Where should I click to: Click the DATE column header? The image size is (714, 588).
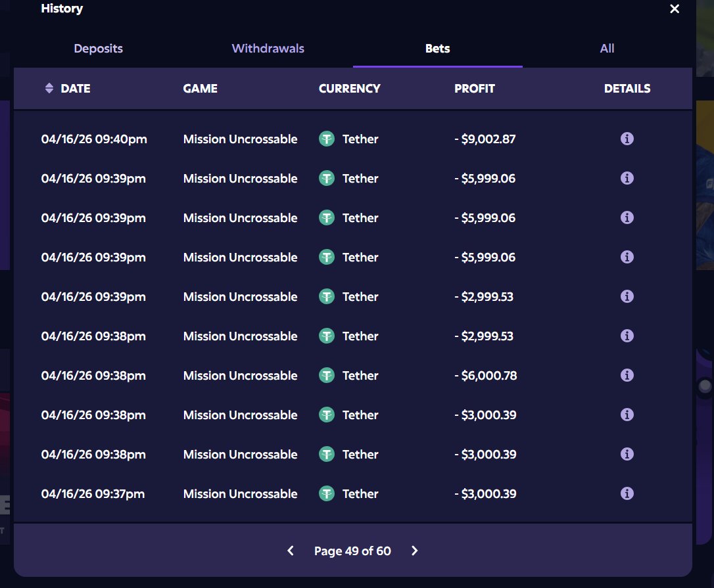(76, 88)
